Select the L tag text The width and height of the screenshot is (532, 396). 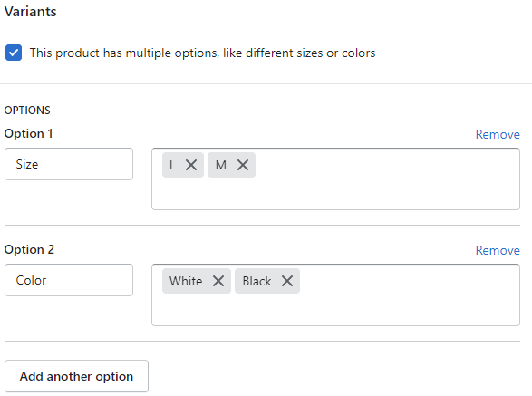[x=172, y=165]
